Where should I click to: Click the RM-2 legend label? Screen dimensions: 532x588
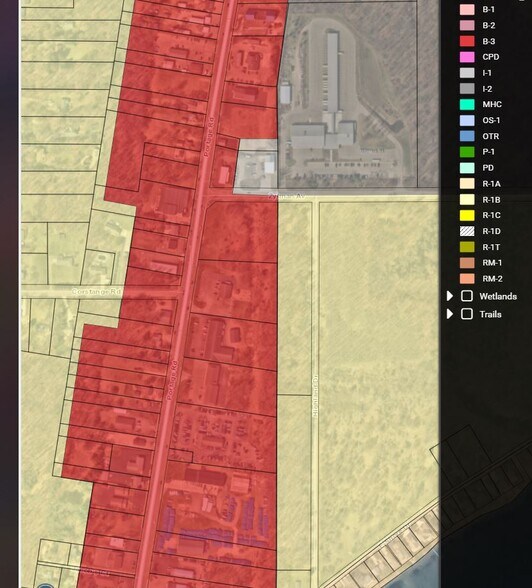(492, 279)
